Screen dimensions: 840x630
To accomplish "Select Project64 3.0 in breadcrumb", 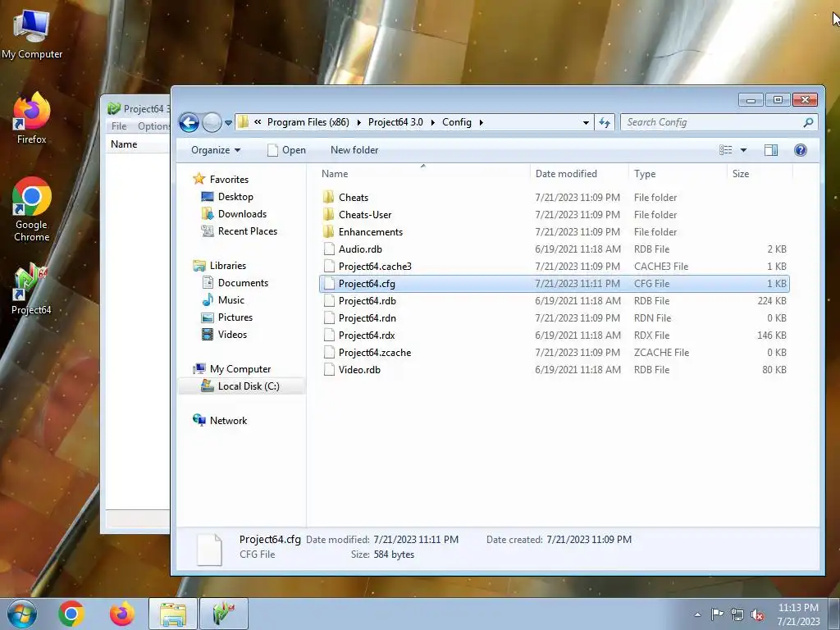I will (395, 122).
